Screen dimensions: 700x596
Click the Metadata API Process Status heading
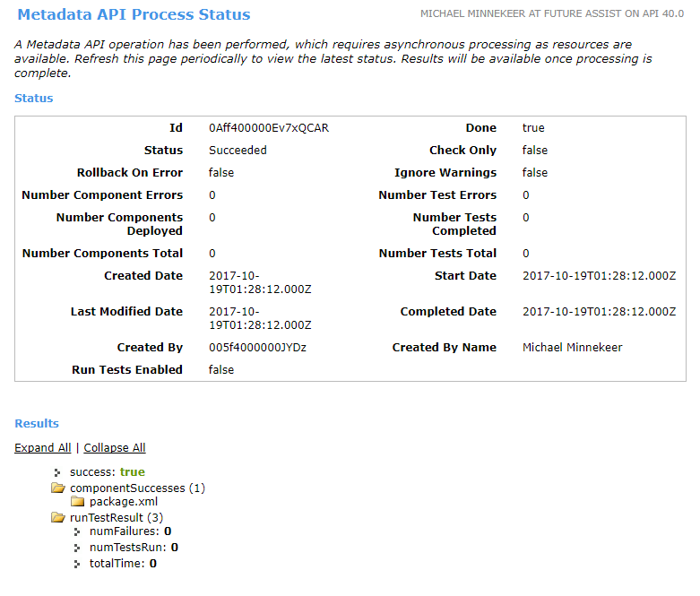(x=134, y=15)
